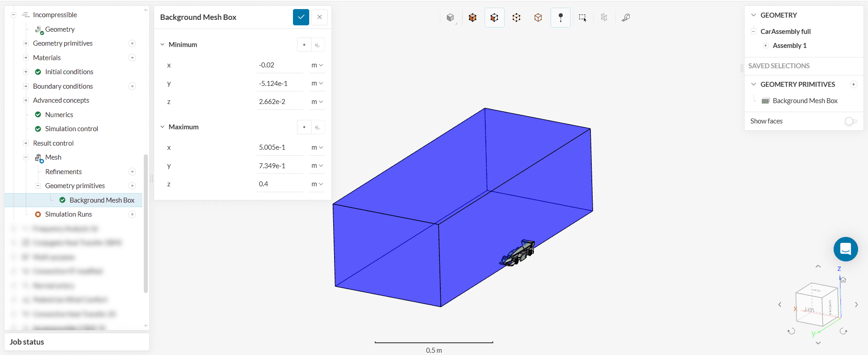Viewport: 868px width, 355px height.
Task: Select Background Mesh Box in simulation tree
Action: pos(102,200)
